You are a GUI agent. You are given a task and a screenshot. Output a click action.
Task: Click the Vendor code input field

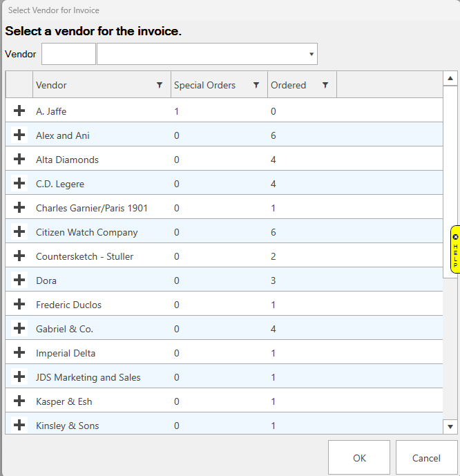point(68,54)
